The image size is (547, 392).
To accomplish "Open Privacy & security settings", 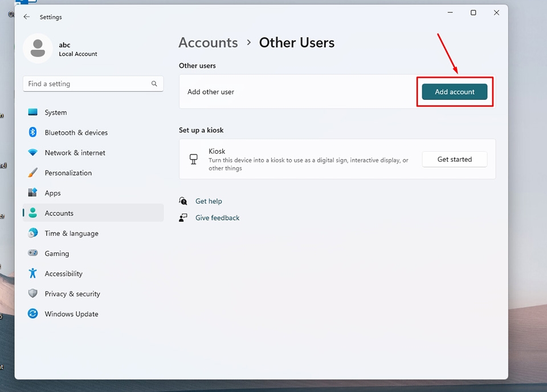I will (x=93, y=294).
